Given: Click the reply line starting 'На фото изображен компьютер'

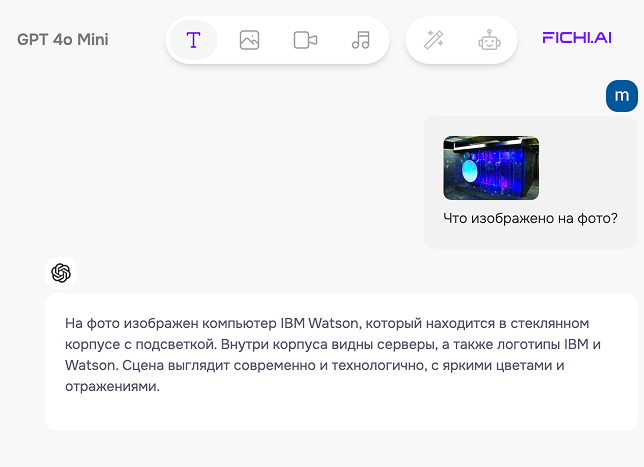Looking at the screenshot, I should pos(327,324).
